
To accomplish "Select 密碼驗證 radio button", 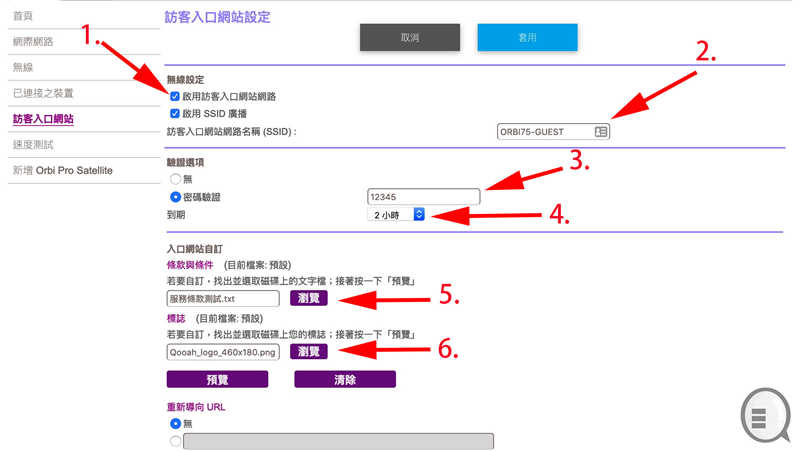I will (x=176, y=196).
